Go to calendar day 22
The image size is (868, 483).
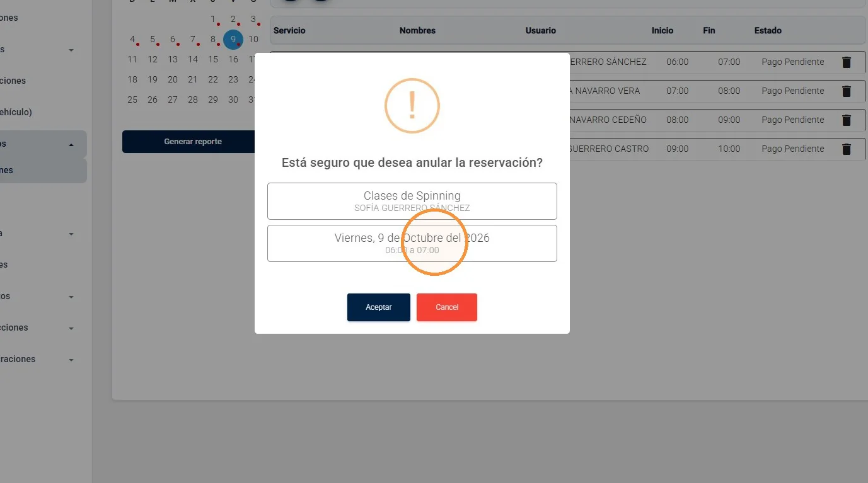(213, 79)
